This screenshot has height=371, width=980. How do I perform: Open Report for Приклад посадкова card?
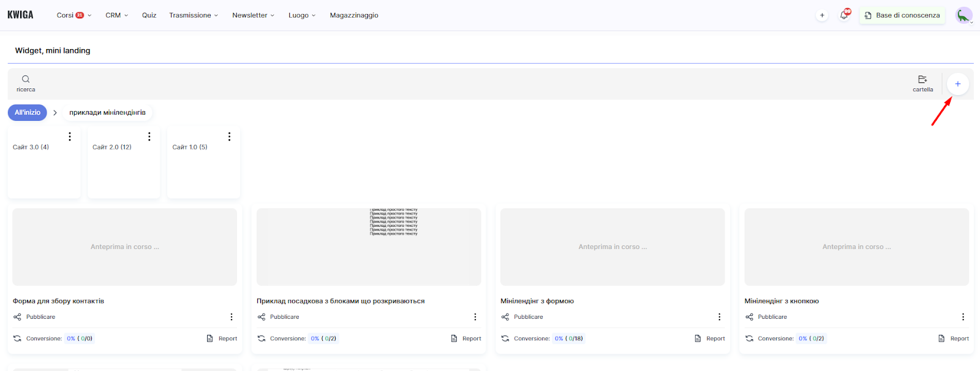click(x=466, y=338)
